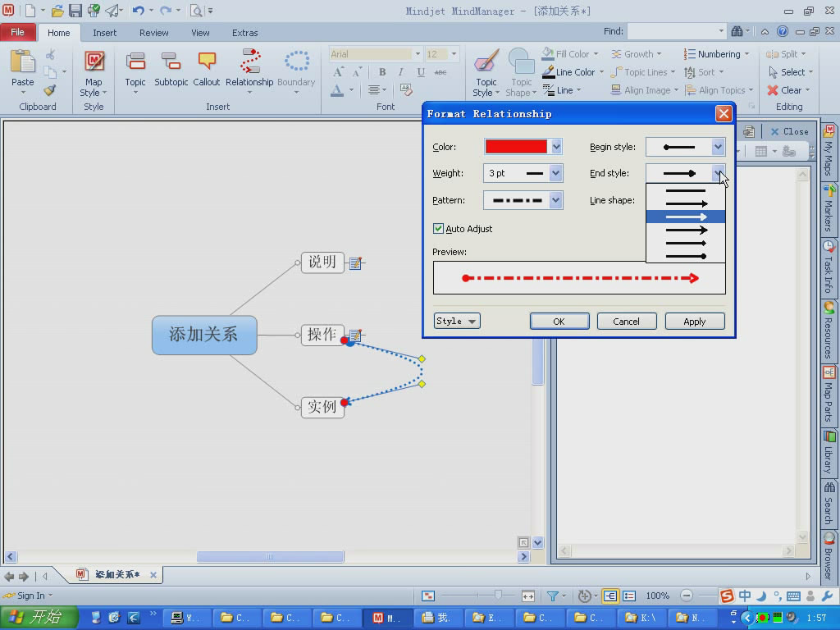Click the zoom out minus button
Viewport: 840px width, 630px height.
[x=687, y=596]
